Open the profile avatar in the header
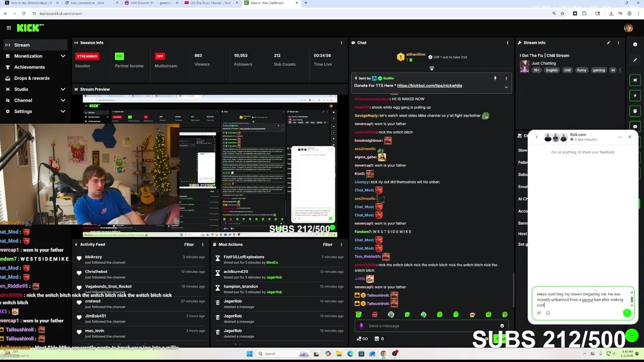The image size is (644, 362). click(x=628, y=28)
